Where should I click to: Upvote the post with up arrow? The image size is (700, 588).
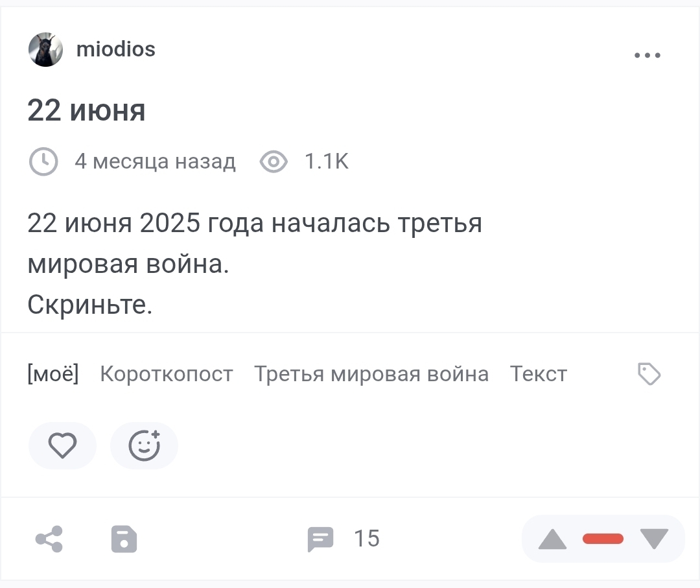(x=552, y=539)
